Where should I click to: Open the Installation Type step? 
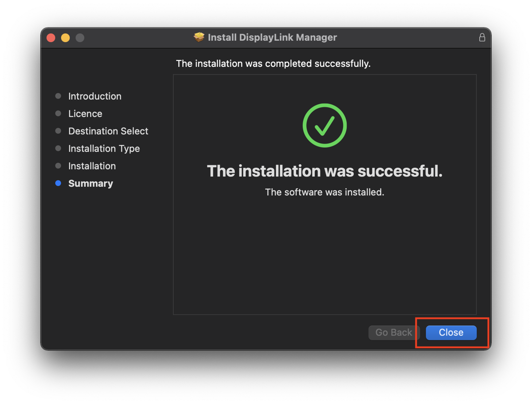[104, 149]
